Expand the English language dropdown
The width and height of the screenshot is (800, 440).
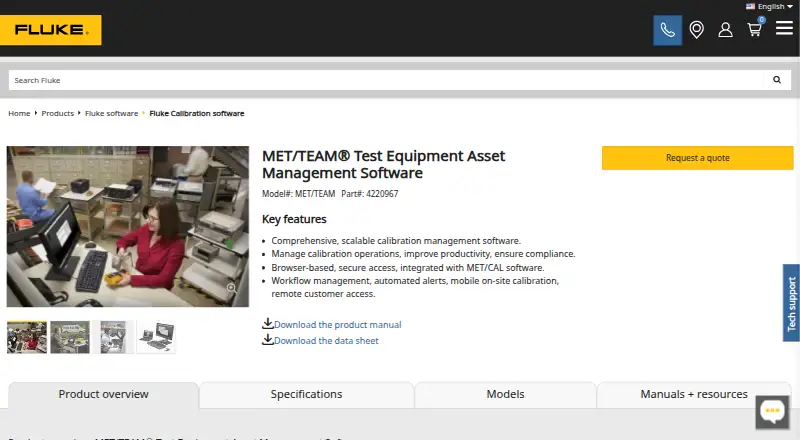click(x=774, y=7)
